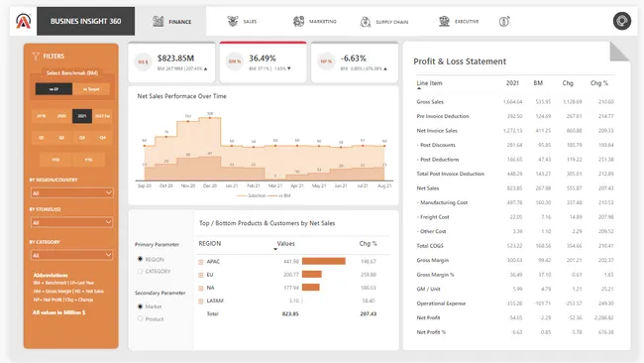The height and width of the screenshot is (363, 644).
Task: Select CATEGORY as primary parameter
Action: 140,272
